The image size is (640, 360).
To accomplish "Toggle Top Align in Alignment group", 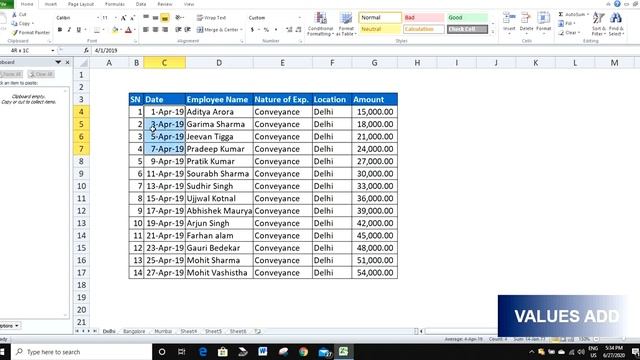I will tap(146, 18).
